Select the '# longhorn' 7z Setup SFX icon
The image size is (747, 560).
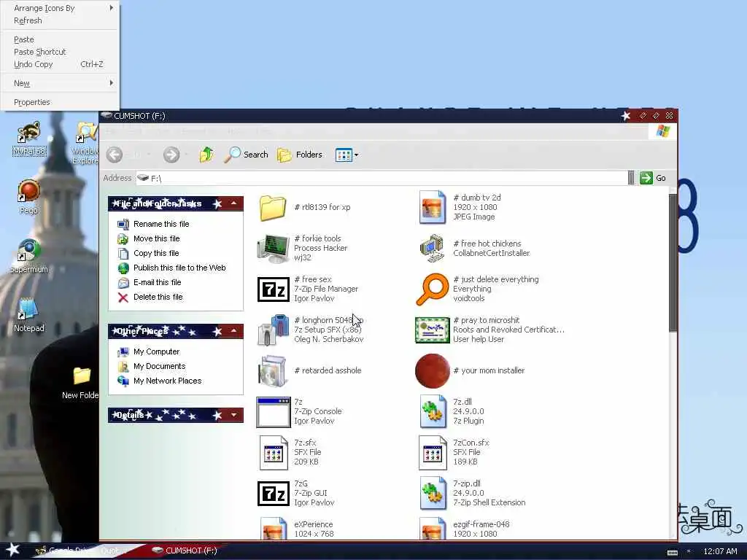(x=273, y=330)
